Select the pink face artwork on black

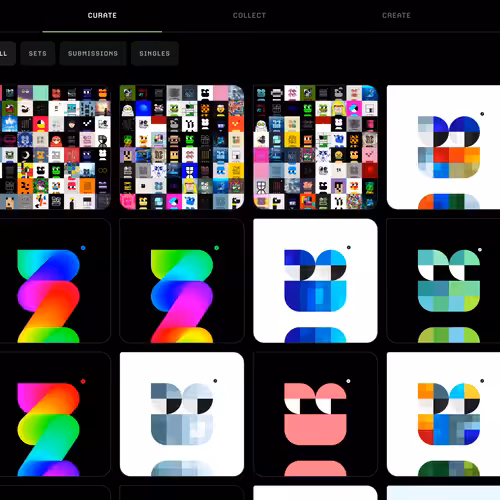pyautogui.click(x=315, y=414)
